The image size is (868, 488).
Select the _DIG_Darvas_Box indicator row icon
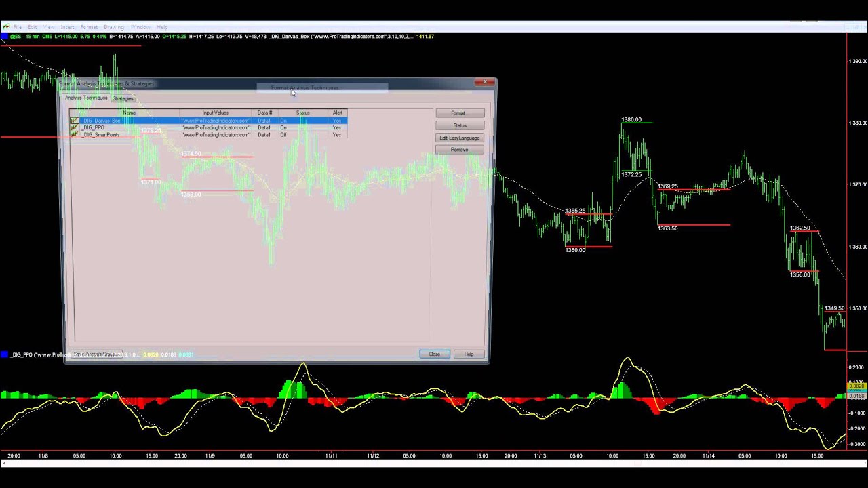[x=74, y=121]
